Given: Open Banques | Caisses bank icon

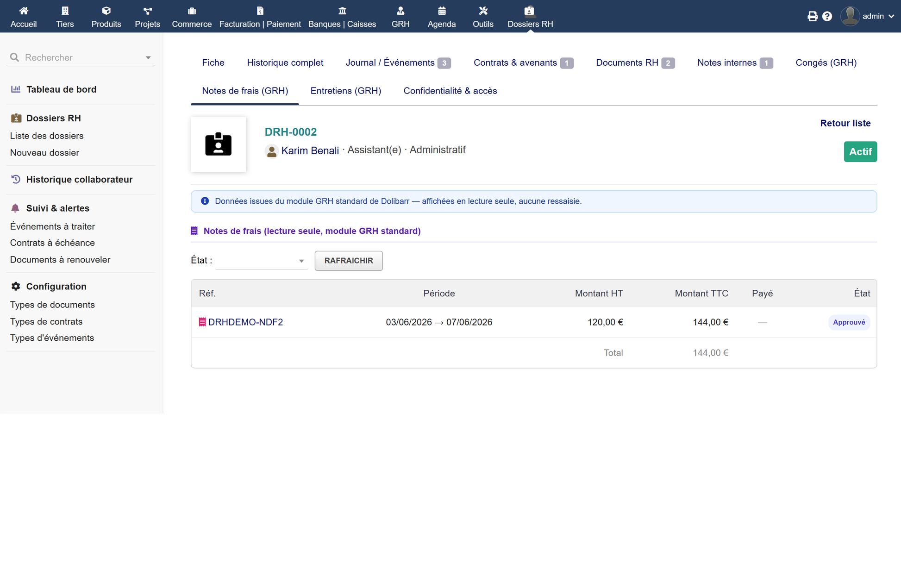Looking at the screenshot, I should (x=342, y=11).
